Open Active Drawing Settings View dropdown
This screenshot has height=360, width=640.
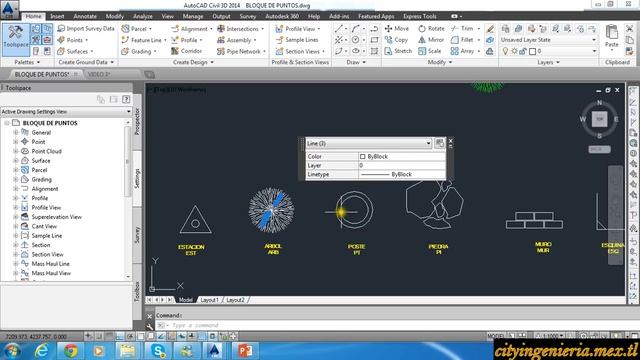[x=66, y=111]
